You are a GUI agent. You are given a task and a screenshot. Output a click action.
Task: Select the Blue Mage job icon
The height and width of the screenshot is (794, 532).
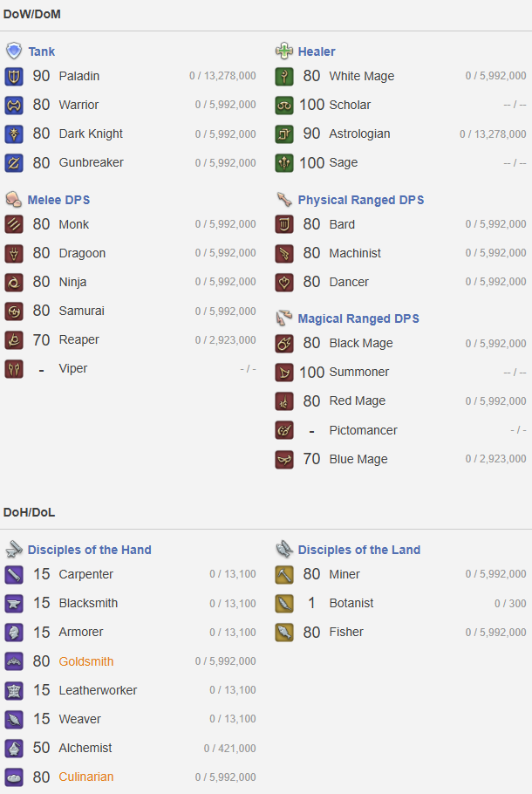coord(284,460)
